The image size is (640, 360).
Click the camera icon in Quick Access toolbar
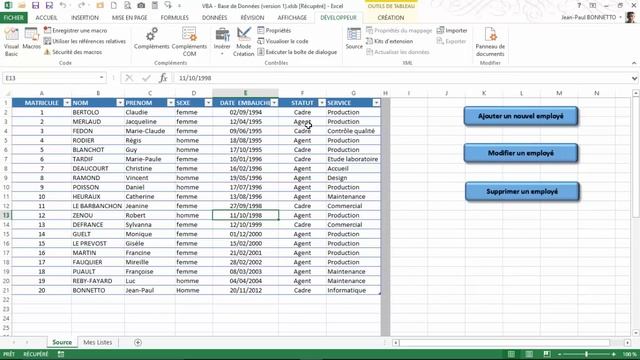tap(141, 6)
